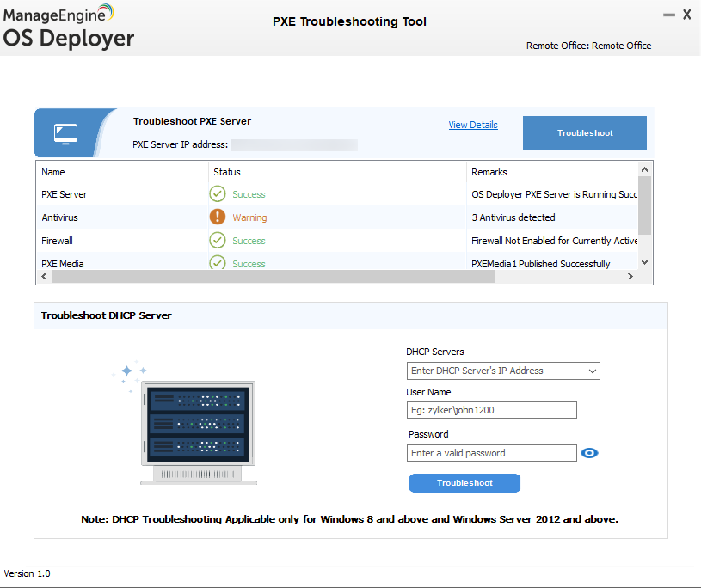This screenshot has height=588, width=701.
Task: Click Troubleshoot in the DHCP section
Action: 464,482
